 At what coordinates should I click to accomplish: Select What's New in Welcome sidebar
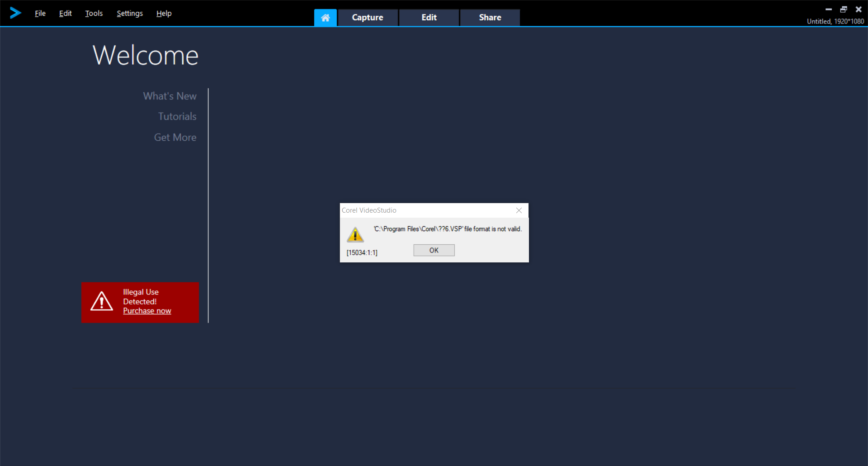(170, 96)
